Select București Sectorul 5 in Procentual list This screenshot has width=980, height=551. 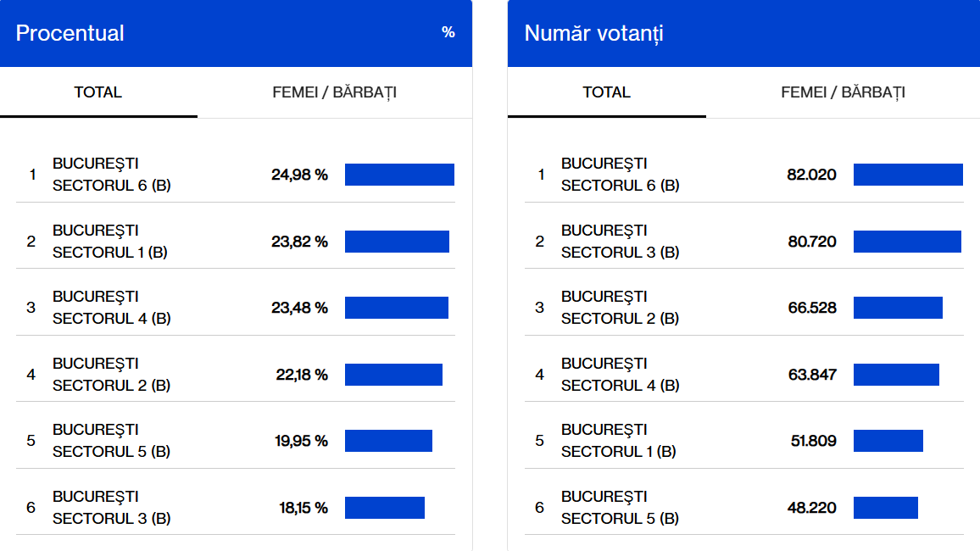tap(112, 441)
